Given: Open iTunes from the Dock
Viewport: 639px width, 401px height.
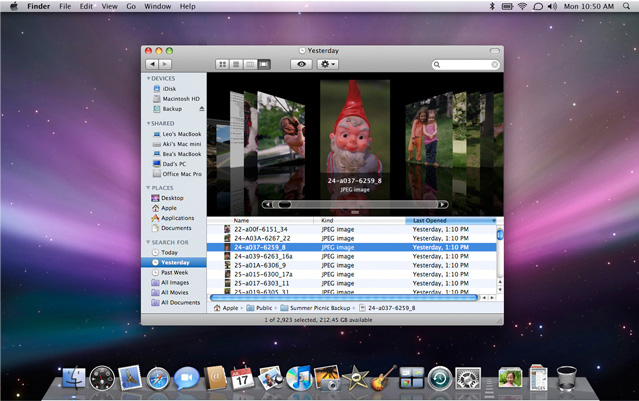Looking at the screenshot, I should click(299, 378).
